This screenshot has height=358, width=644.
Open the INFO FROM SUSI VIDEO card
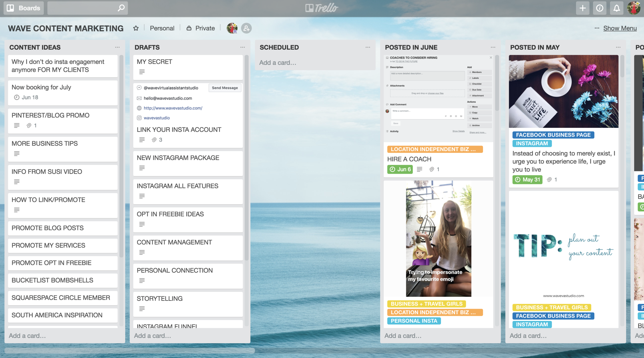(x=63, y=177)
